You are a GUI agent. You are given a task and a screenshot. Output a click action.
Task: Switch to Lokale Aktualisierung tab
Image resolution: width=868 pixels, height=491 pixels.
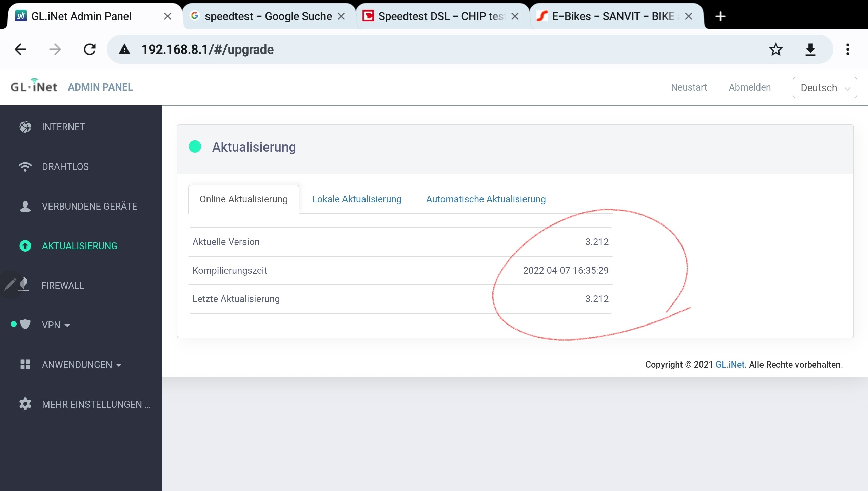pos(357,199)
